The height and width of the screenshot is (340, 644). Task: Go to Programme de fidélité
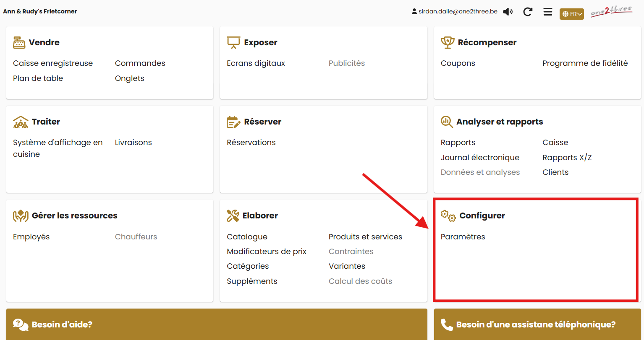[585, 63]
